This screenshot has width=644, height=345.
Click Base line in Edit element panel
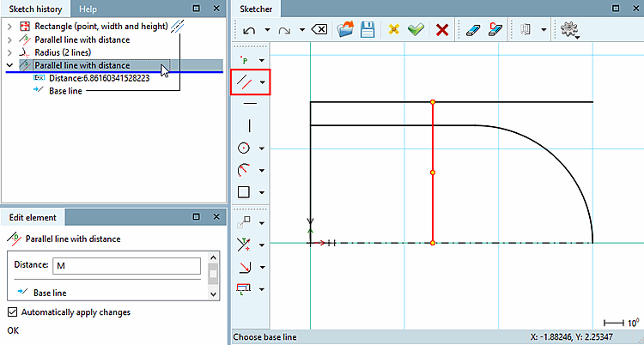coord(50,293)
